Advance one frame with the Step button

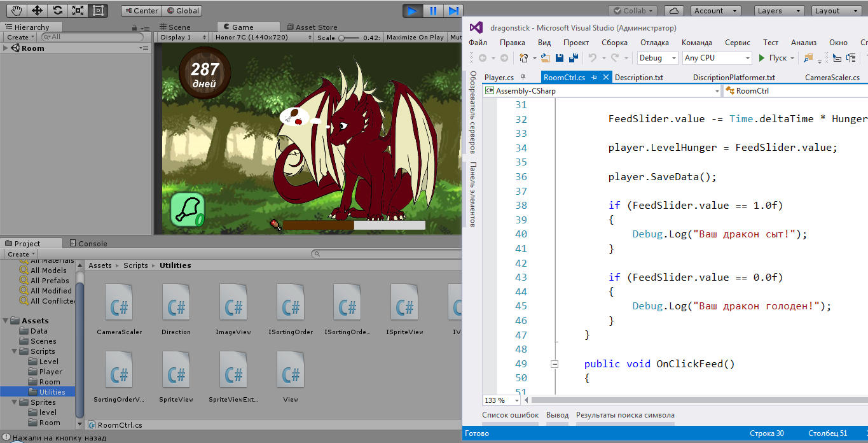tap(453, 11)
